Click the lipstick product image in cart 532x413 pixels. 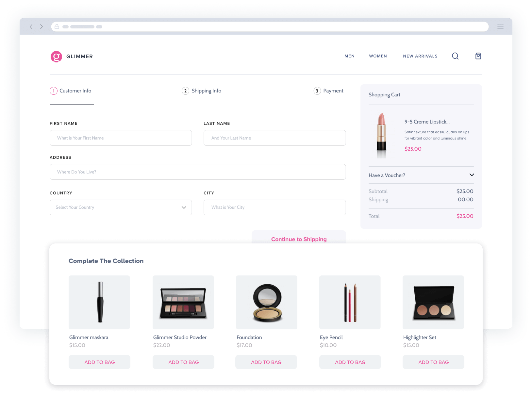coord(381,136)
